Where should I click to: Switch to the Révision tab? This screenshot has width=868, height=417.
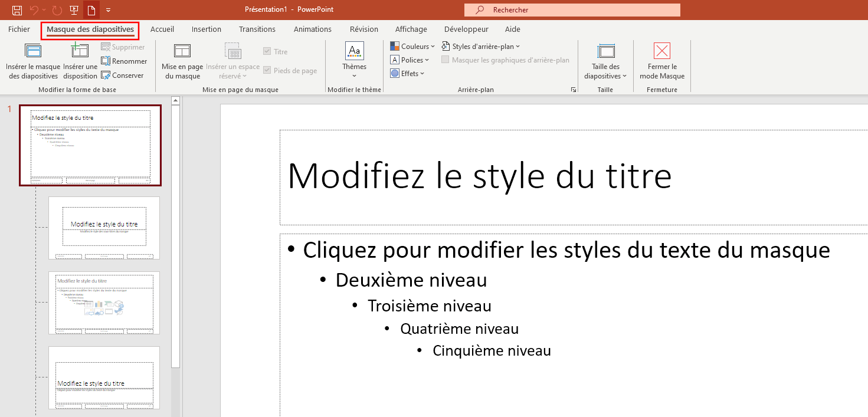364,29
